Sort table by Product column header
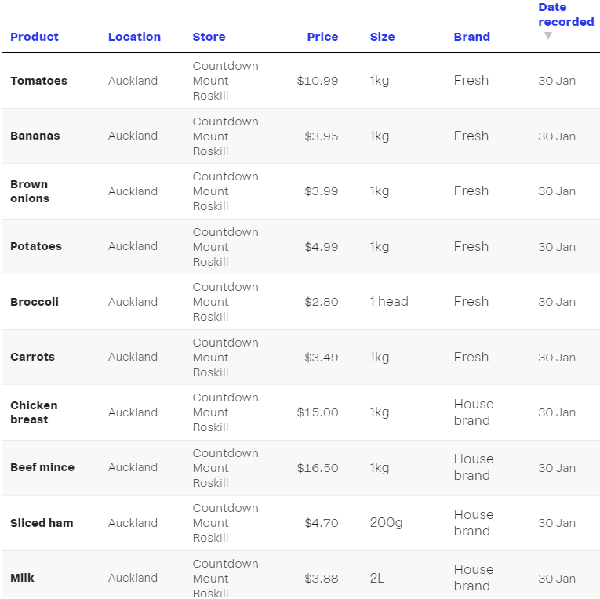The height and width of the screenshot is (599, 600). pyautogui.click(x=35, y=37)
